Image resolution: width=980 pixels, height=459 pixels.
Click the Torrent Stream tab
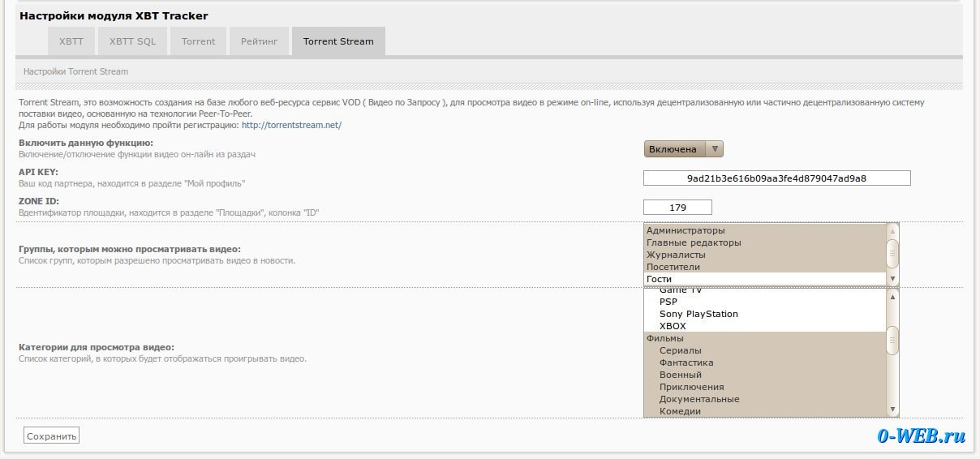click(338, 41)
